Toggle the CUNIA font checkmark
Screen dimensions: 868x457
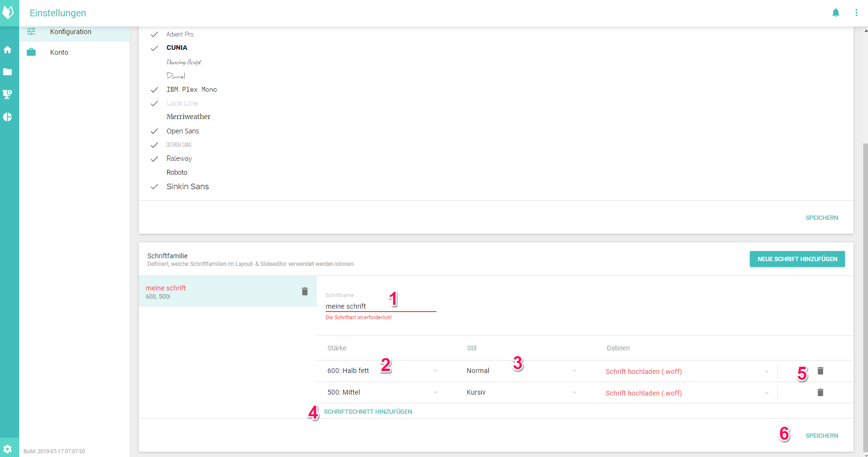click(x=154, y=48)
